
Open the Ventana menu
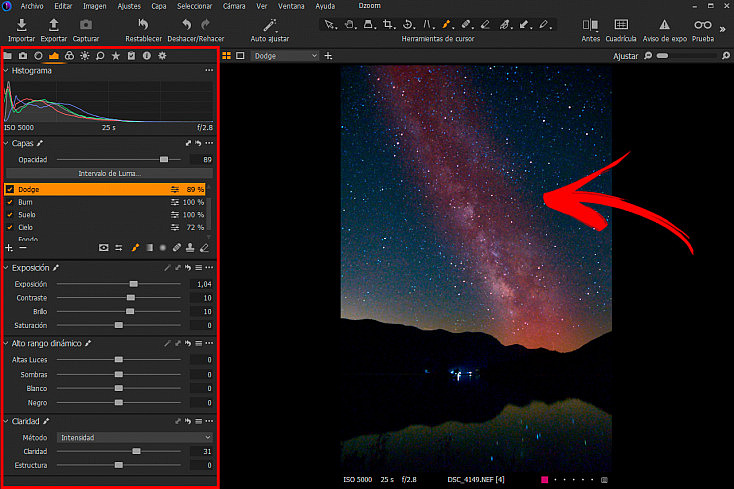coord(291,6)
